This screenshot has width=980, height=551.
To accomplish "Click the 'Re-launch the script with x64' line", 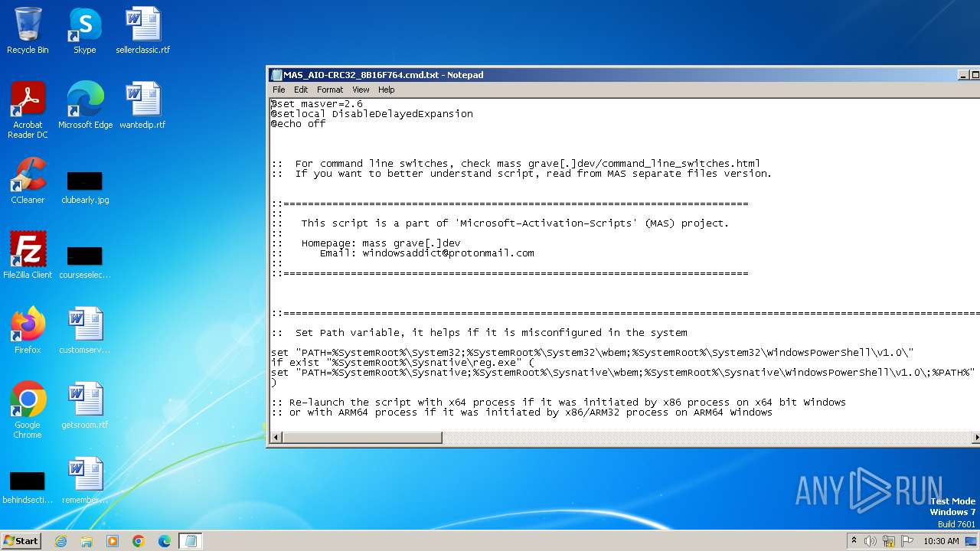I will [x=559, y=402].
